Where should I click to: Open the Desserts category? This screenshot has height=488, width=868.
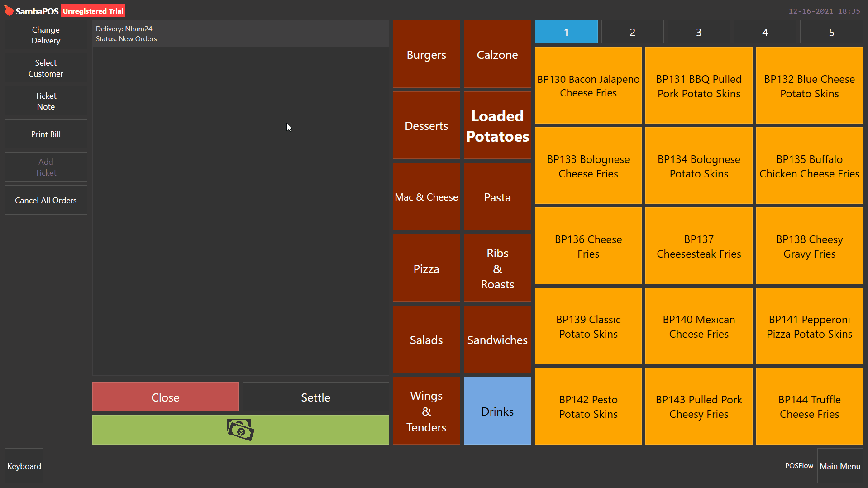[426, 125]
